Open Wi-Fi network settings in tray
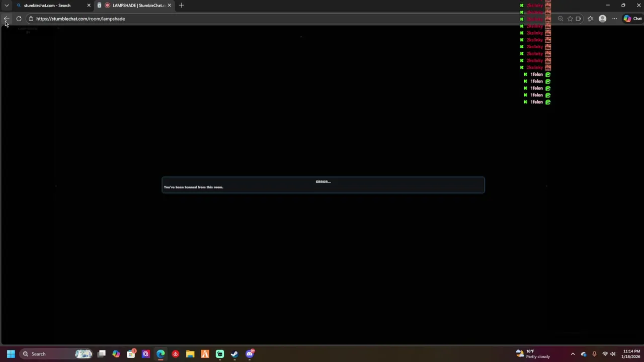The width and height of the screenshot is (644, 362). point(605,354)
